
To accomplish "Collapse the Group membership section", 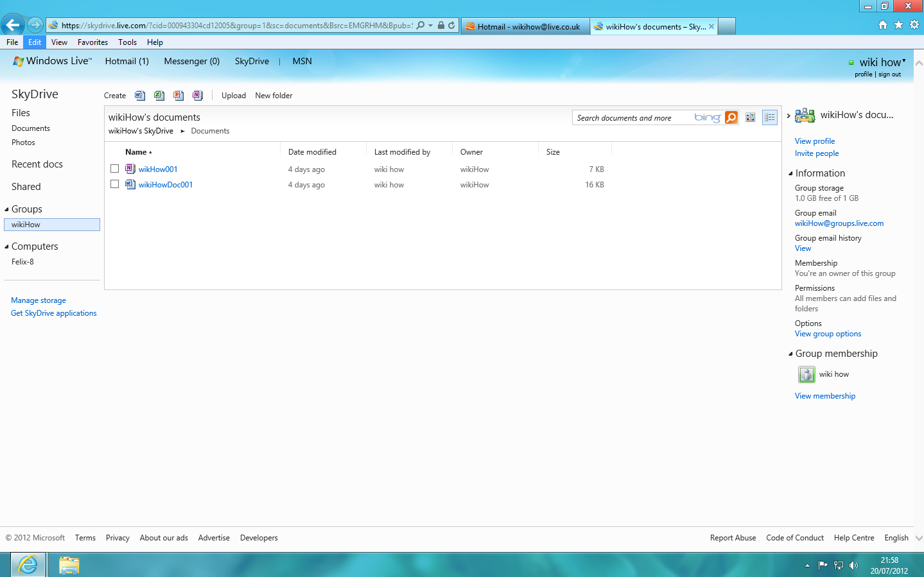I will [x=790, y=354].
